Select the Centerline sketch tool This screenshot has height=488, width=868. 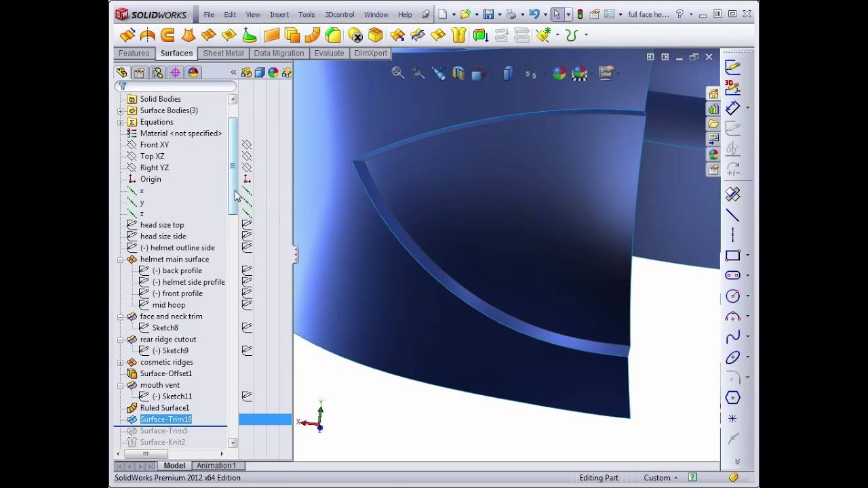732,235
